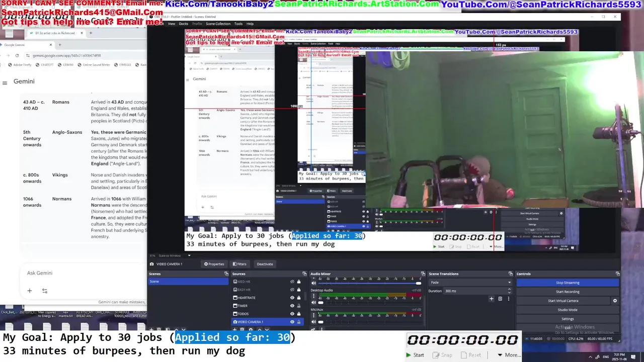644x362 pixels.
Task: Pop out the Audio Mixer dock
Action: coord(423,274)
